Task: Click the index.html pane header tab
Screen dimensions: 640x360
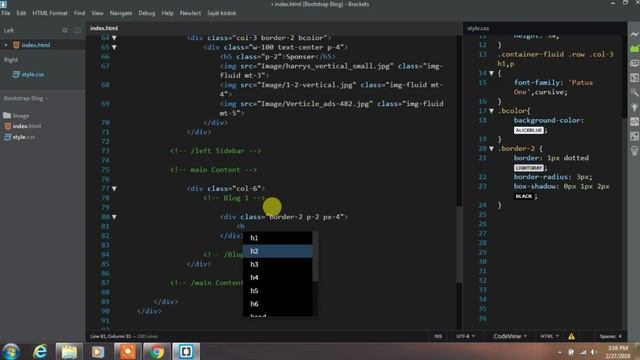Action: (104, 28)
